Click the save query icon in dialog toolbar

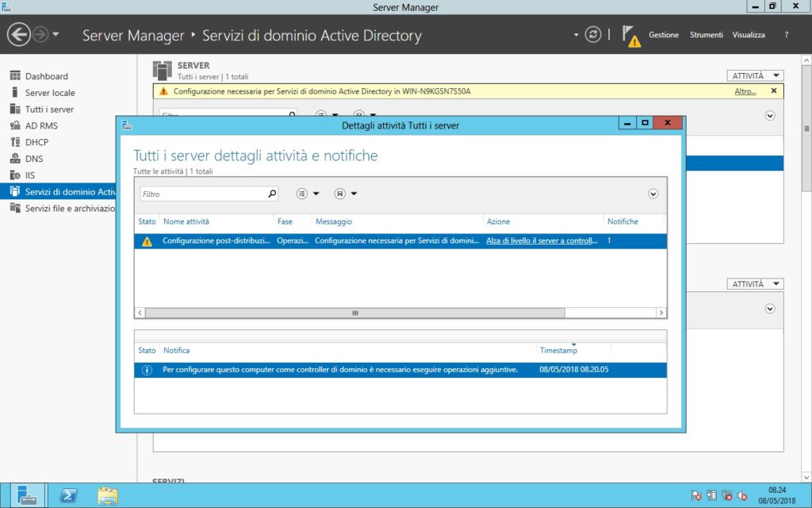339,194
